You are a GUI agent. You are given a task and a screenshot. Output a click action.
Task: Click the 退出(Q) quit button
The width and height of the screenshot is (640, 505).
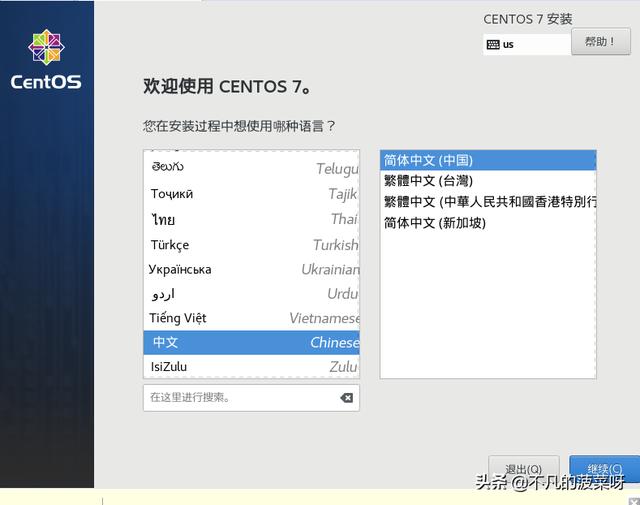pyautogui.click(x=524, y=469)
